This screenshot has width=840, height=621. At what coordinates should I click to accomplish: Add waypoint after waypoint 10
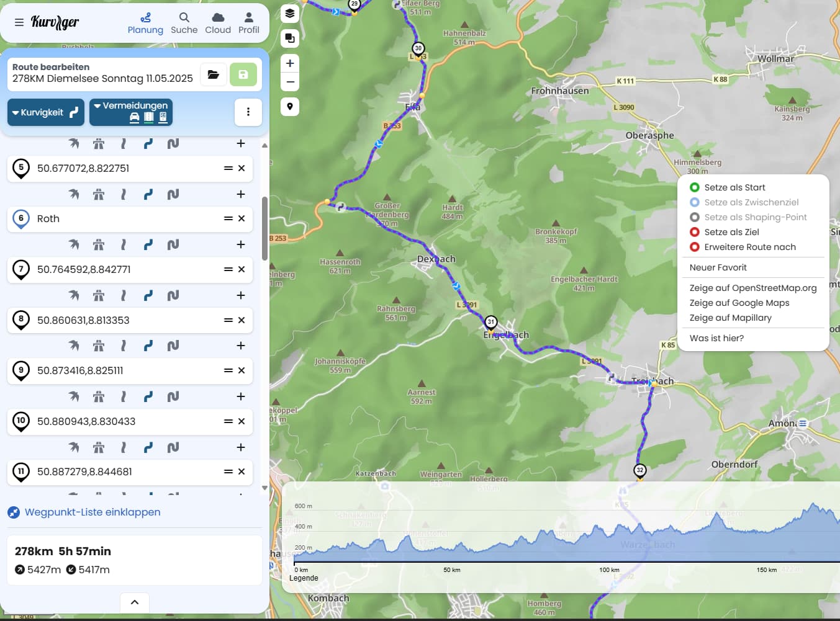(241, 447)
